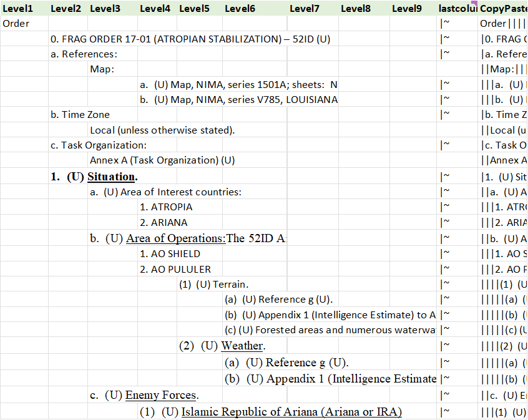Image resolution: width=528 pixels, height=420 pixels.
Task: Click '(a) (U) Reference g (U).' under Terrain
Action: [278, 300]
